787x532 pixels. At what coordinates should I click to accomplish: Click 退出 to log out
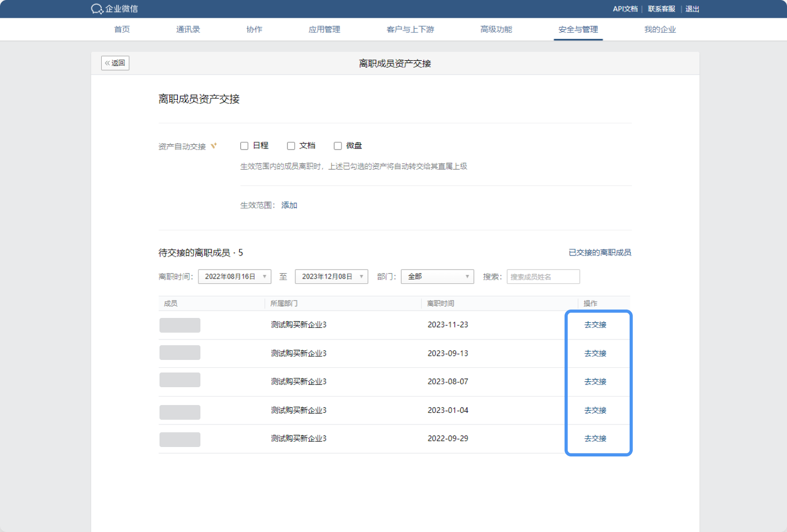pyautogui.click(x=692, y=9)
